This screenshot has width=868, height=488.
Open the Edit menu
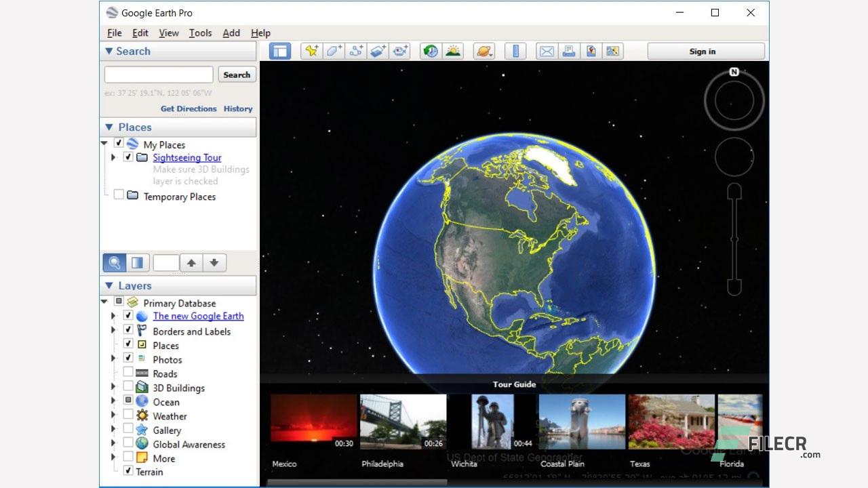coord(140,33)
